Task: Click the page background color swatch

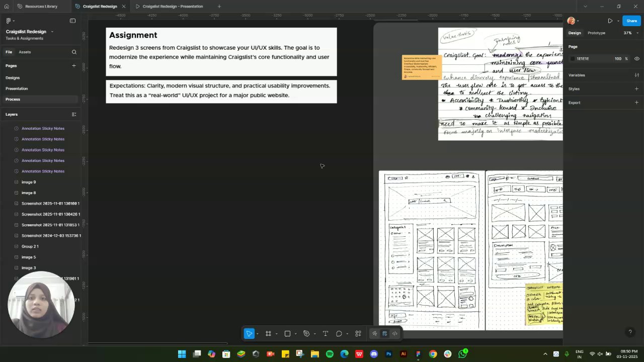Action: tap(572, 59)
